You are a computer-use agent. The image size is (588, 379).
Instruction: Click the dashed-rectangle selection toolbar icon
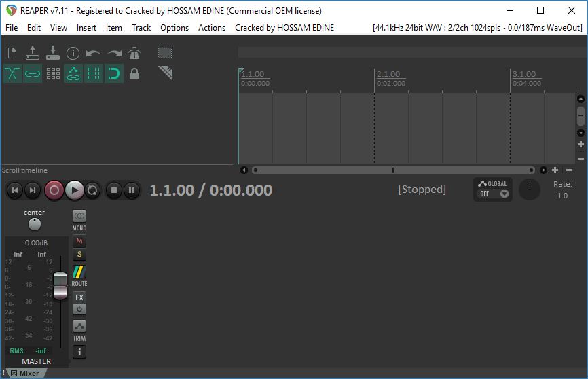click(x=165, y=53)
